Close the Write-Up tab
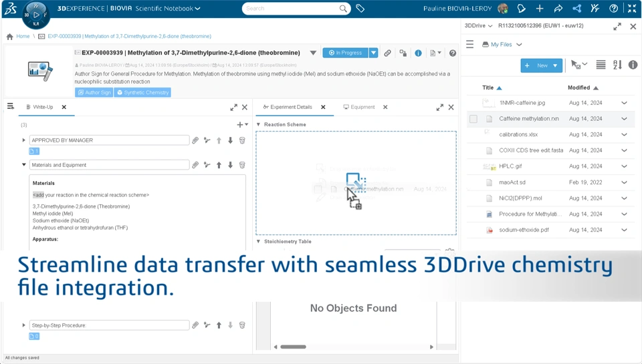642x364 pixels. click(64, 107)
